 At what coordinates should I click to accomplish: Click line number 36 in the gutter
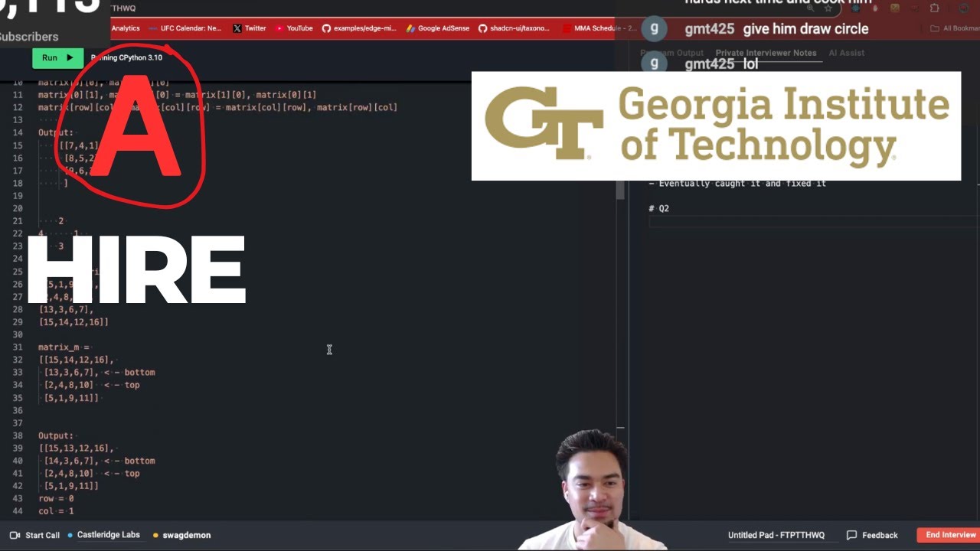(18, 410)
